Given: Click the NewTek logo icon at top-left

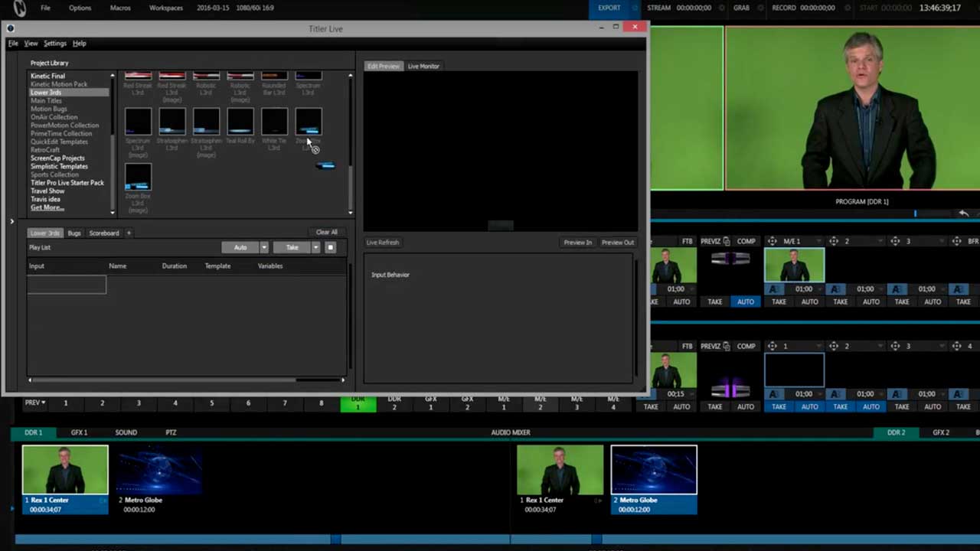Looking at the screenshot, I should 19,8.
